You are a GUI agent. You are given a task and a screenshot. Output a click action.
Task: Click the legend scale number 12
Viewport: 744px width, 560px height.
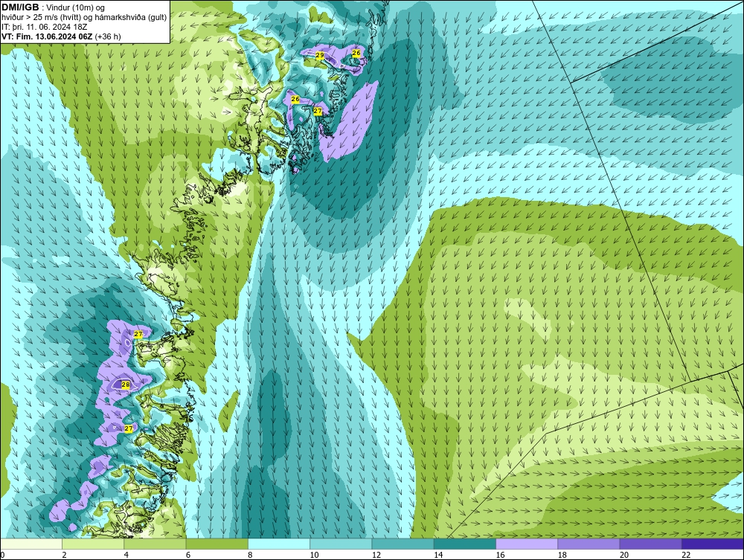[x=376, y=556]
